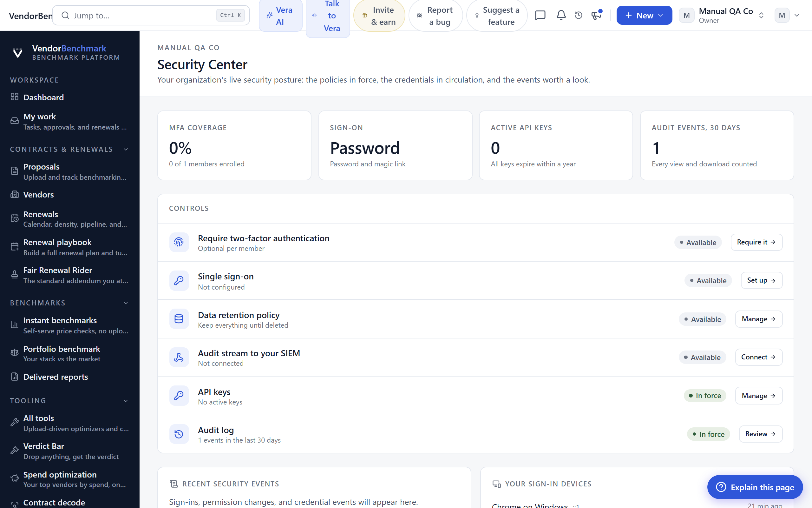Open Vendors in the sidebar

pos(69,195)
